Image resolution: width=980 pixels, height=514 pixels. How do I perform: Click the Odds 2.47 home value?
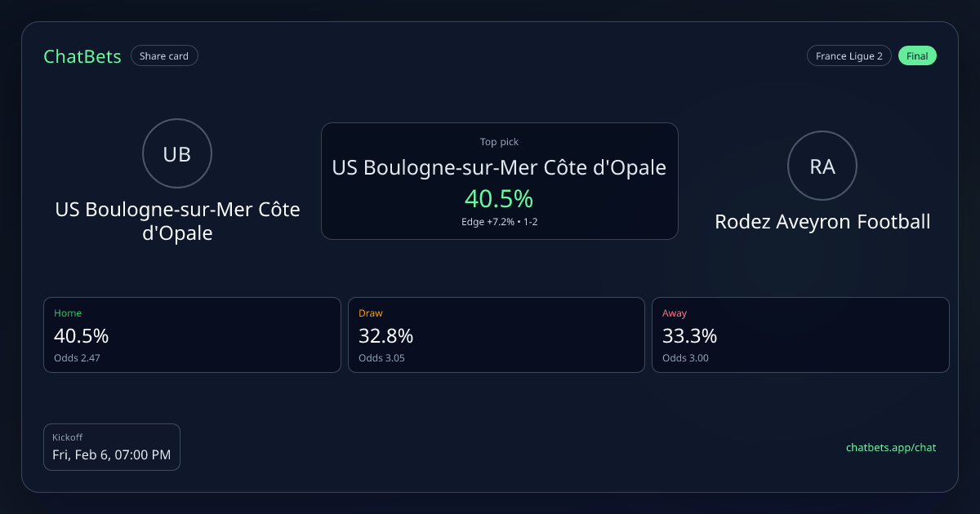click(77, 358)
